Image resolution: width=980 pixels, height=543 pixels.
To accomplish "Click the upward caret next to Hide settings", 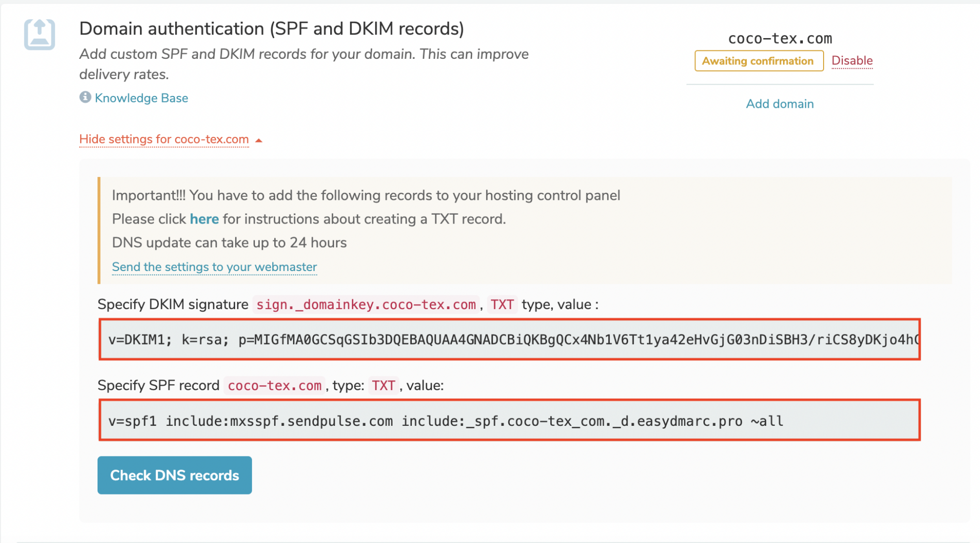I will click(258, 140).
